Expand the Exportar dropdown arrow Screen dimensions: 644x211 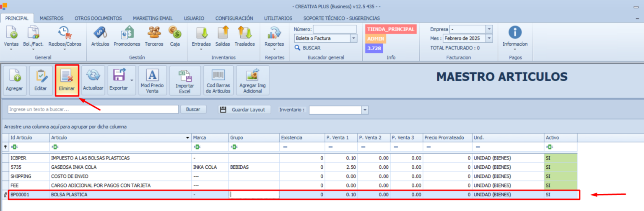132,80
